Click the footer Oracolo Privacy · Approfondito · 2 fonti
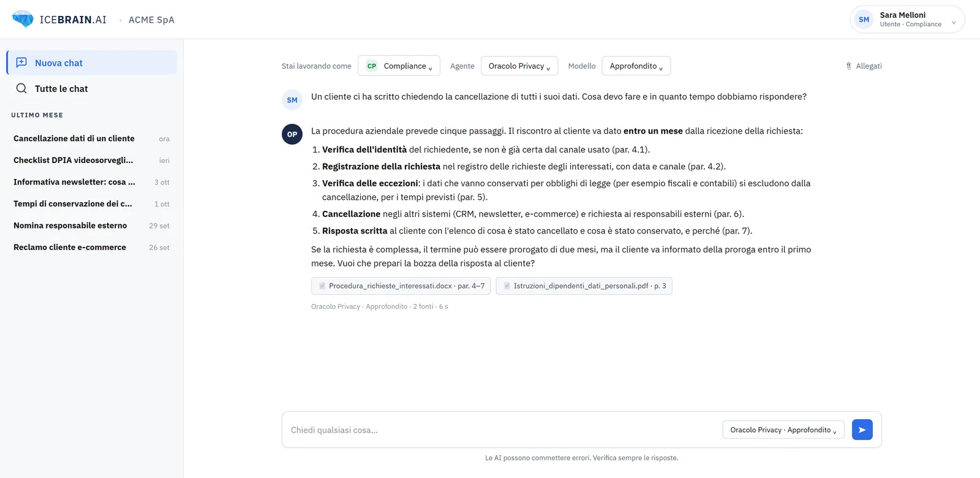980x478 pixels. [380, 306]
